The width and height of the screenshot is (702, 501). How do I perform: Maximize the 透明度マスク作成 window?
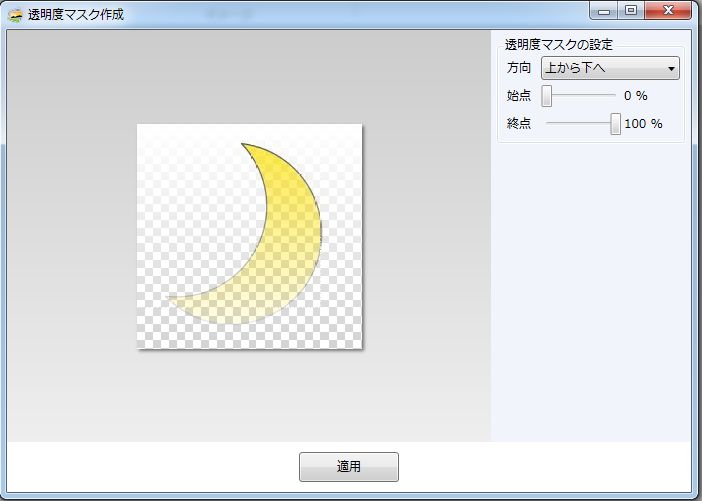[x=631, y=11]
